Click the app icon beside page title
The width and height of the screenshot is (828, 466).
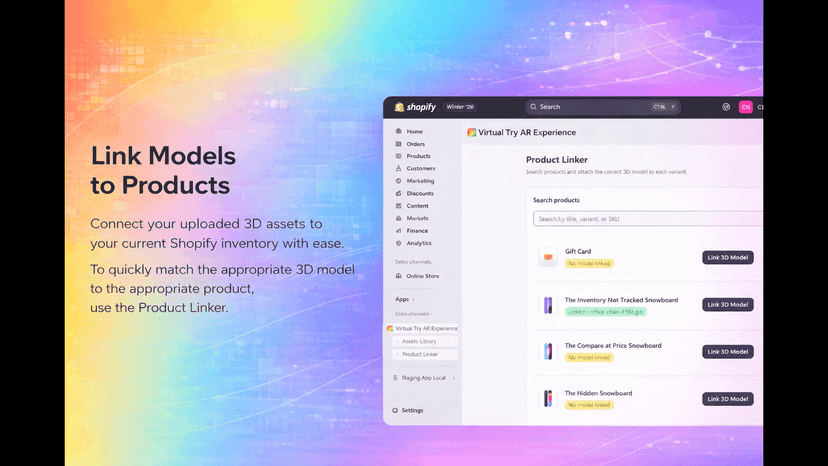tap(472, 133)
